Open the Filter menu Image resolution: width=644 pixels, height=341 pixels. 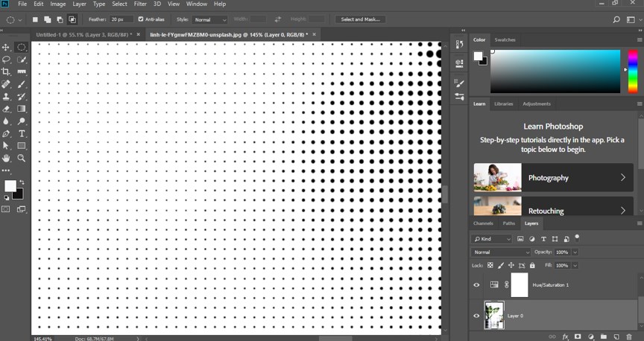point(140,4)
